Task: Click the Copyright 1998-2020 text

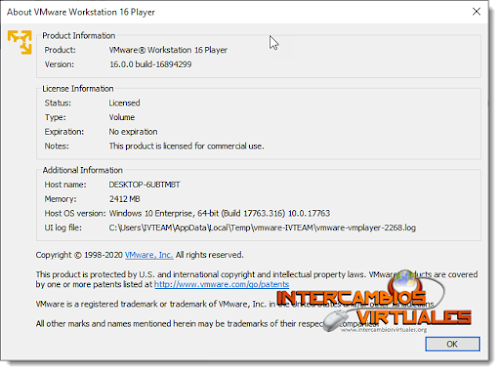Action: tap(79, 255)
